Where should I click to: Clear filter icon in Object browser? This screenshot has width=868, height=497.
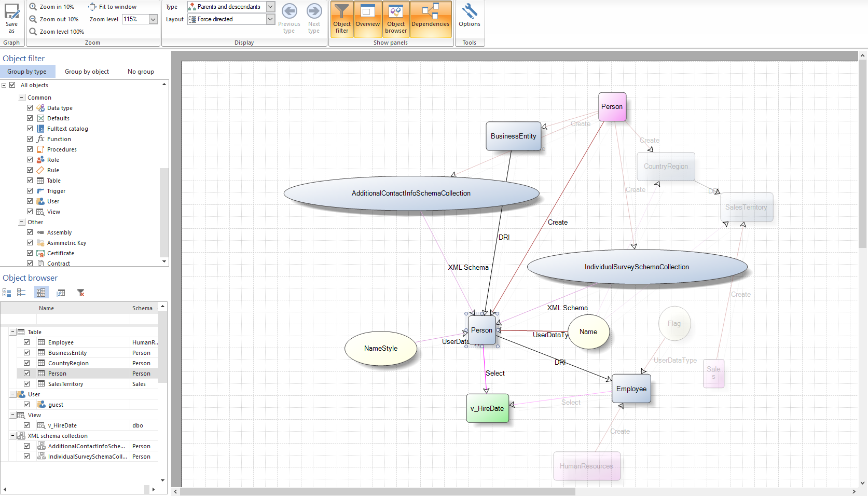(80, 293)
